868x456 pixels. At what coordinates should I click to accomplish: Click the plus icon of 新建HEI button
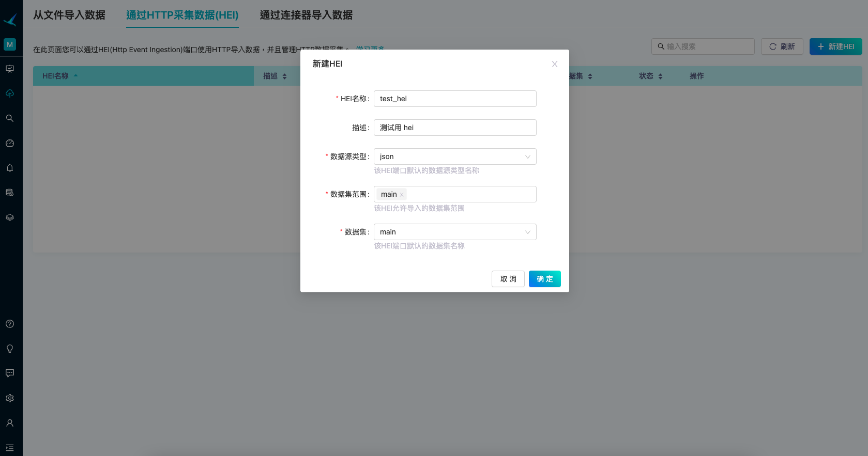820,46
